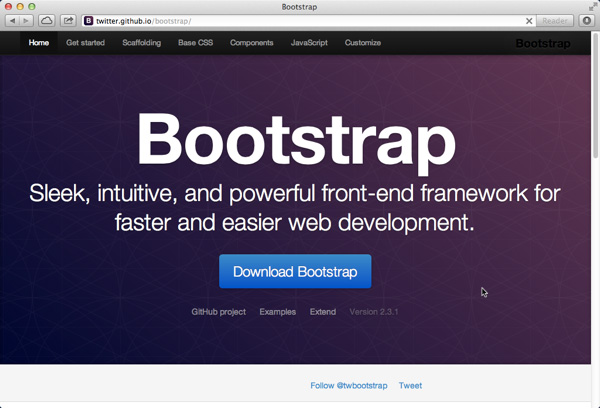The height and width of the screenshot is (408, 600).
Task: Click Follow @twbootstrap link
Action: click(349, 386)
